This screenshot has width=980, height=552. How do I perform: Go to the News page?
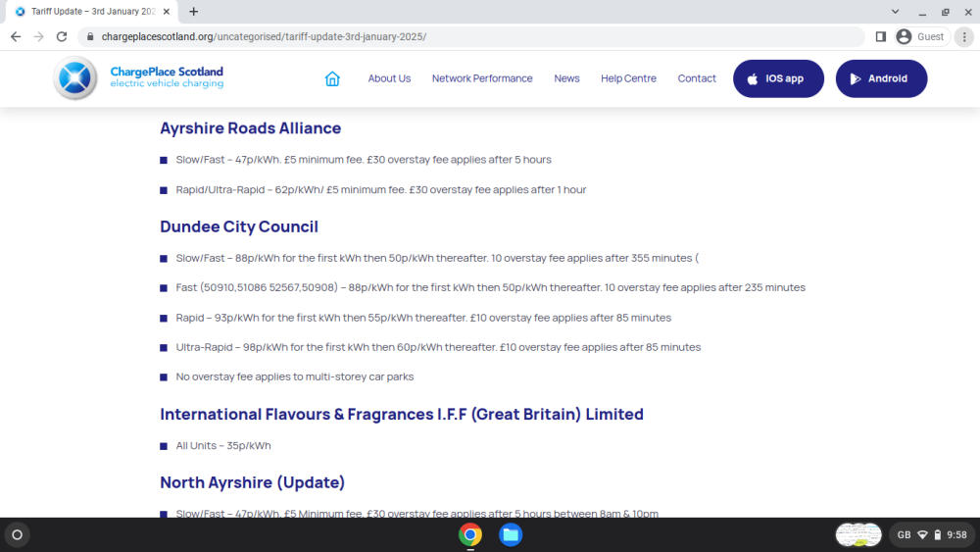coord(566,78)
